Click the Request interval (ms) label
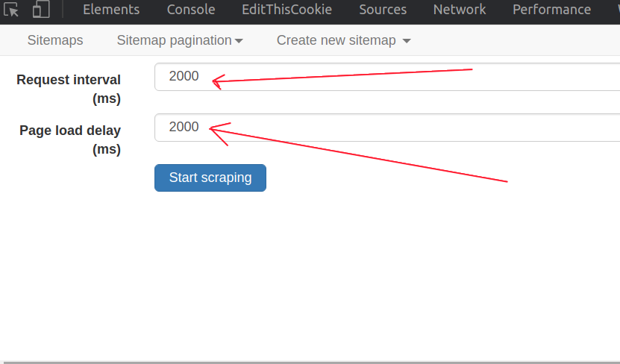The image size is (620, 364). click(x=69, y=89)
